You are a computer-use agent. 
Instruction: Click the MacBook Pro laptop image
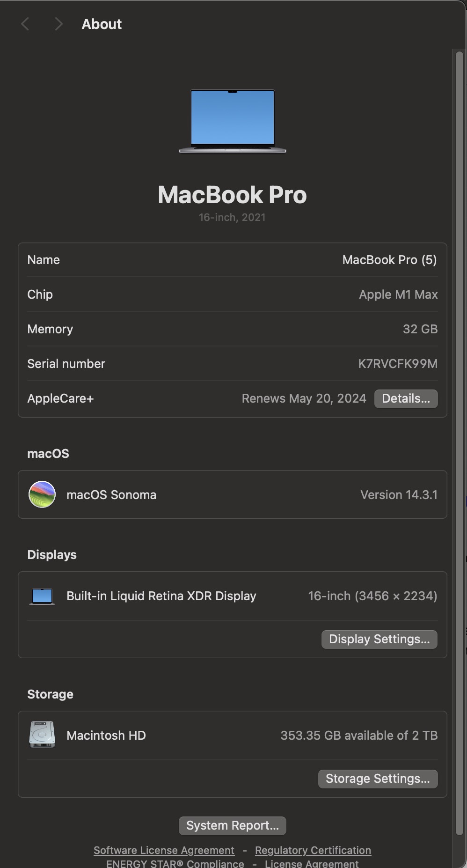pyautogui.click(x=233, y=121)
